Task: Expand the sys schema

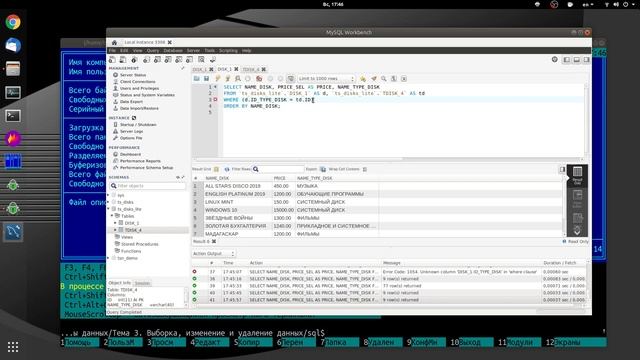Action: [x=109, y=195]
